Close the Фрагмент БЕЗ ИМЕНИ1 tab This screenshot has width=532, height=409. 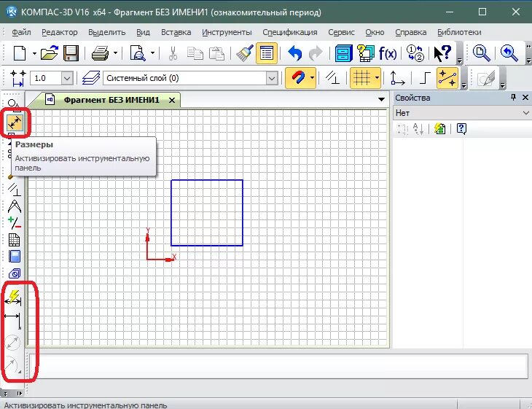(x=172, y=100)
